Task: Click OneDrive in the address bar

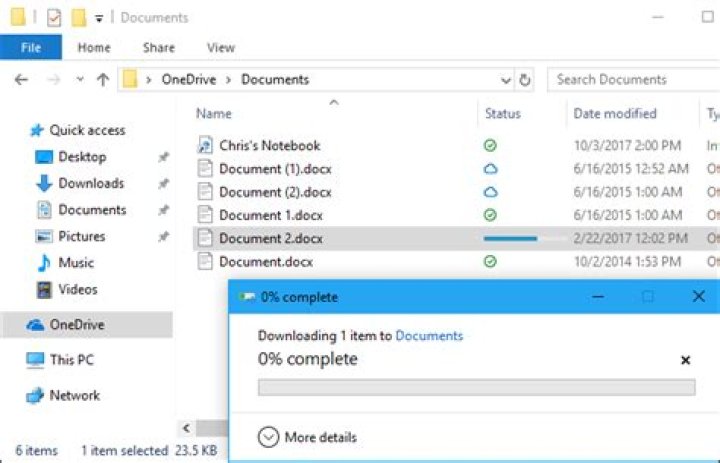Action: click(189, 79)
